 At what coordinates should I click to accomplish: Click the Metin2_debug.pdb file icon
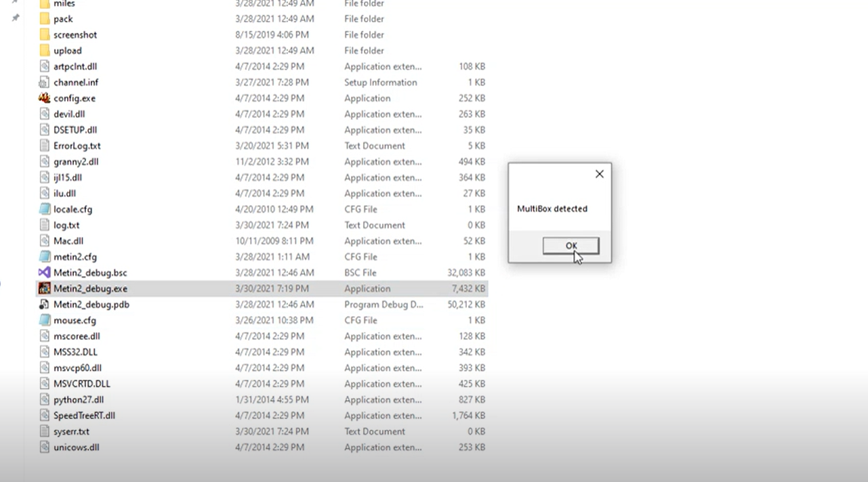click(x=45, y=305)
